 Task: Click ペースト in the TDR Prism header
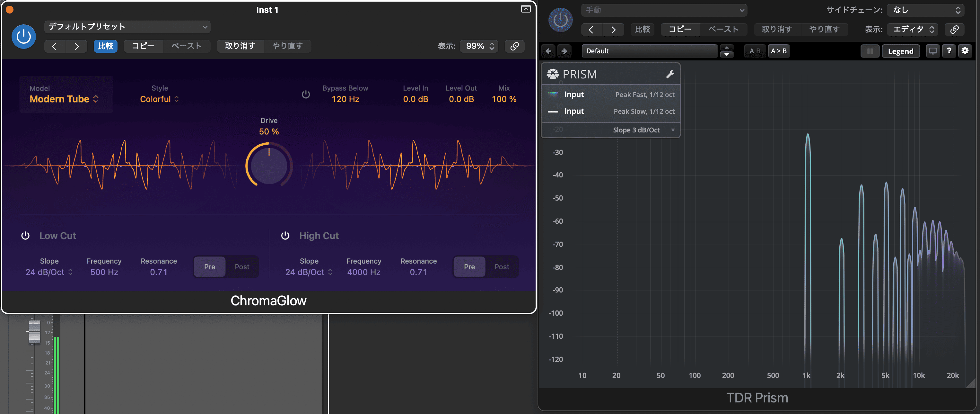[723, 29]
